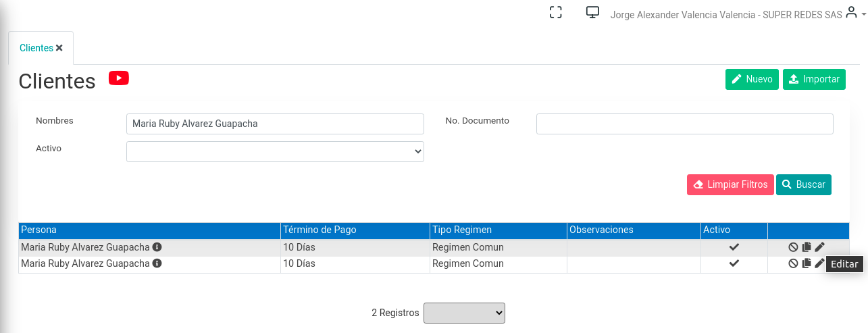This screenshot has width=868, height=333.
Task: Open the user profile icon menu
Action: 851,13
